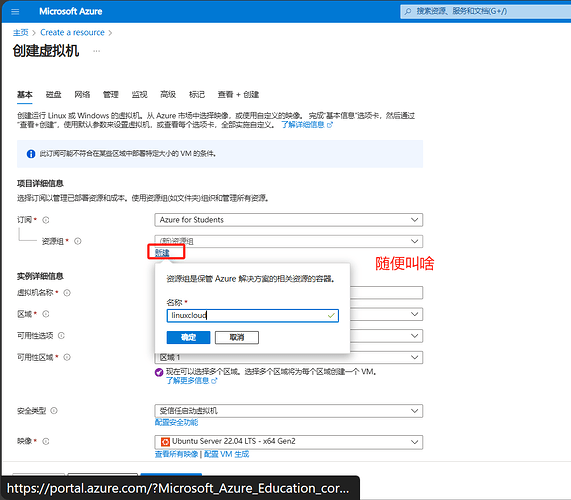Image resolution: width=571 pixels, height=500 pixels.
Task: Open the Azure portal hamburger menu
Action: point(15,12)
